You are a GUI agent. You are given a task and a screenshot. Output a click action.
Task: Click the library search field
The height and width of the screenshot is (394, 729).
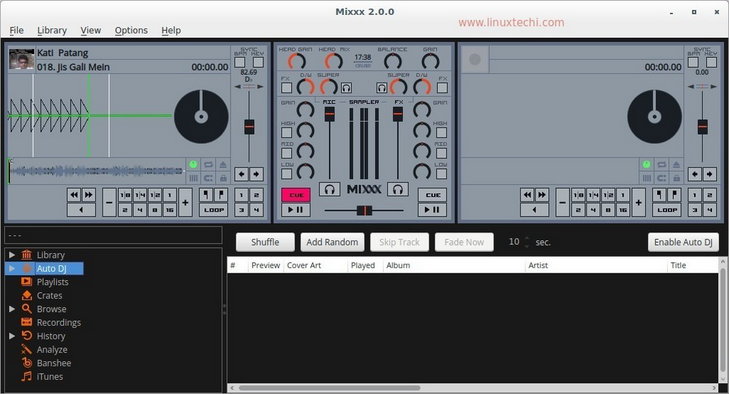(x=113, y=235)
